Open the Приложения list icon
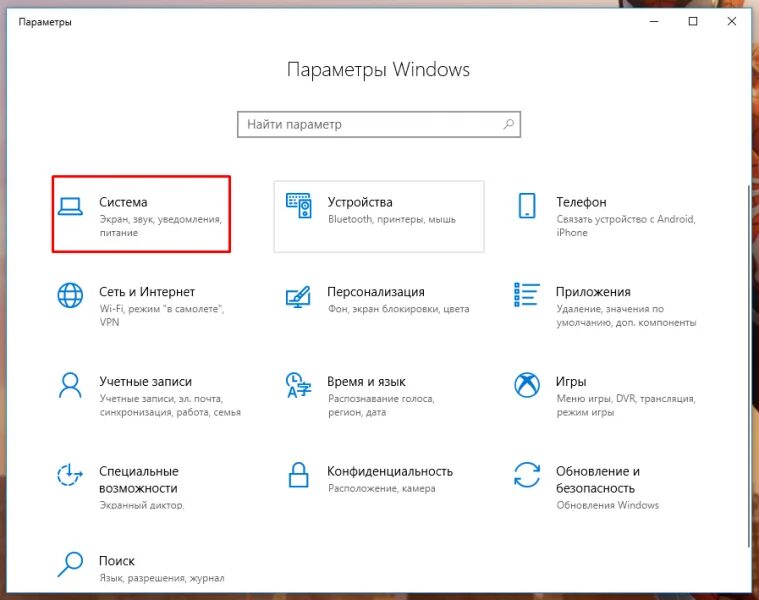Screen dimensions: 759x600 pyautogui.click(x=526, y=295)
